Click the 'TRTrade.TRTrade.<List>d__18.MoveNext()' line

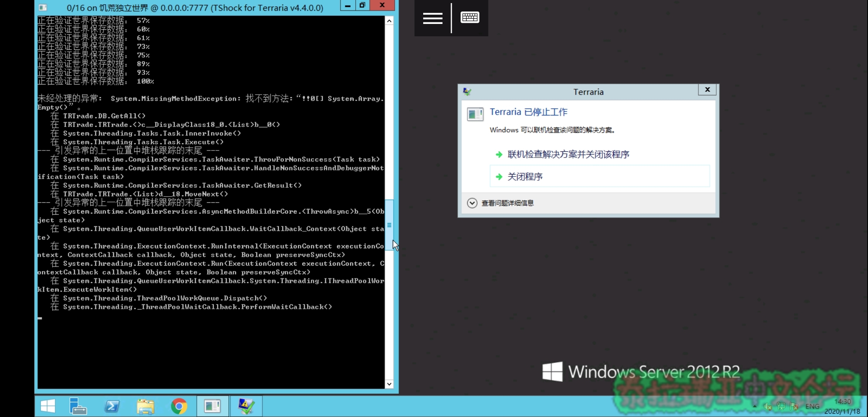[139, 194]
